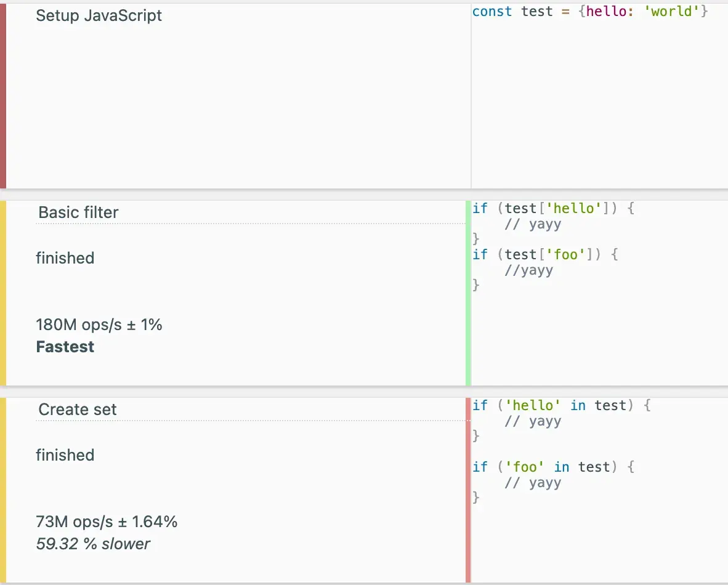The height and width of the screenshot is (585, 728).
Task: Click the red status bar beside Create set code
Action: [467, 486]
